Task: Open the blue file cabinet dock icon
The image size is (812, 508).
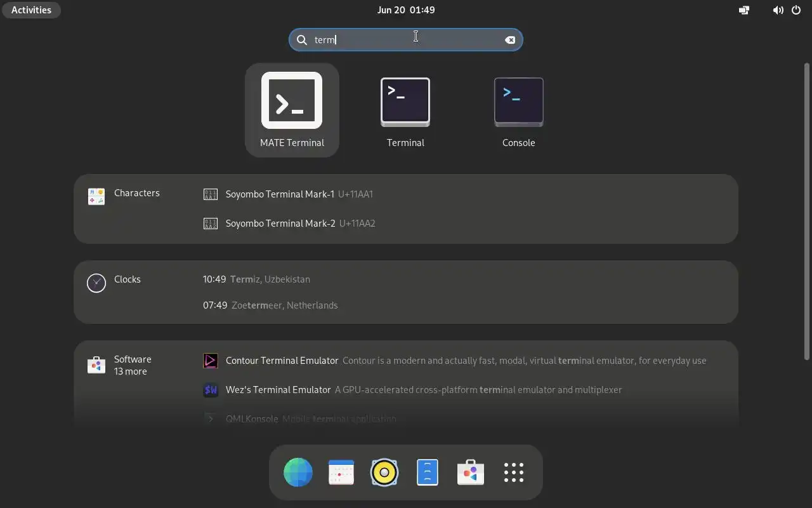Action: 428,472
